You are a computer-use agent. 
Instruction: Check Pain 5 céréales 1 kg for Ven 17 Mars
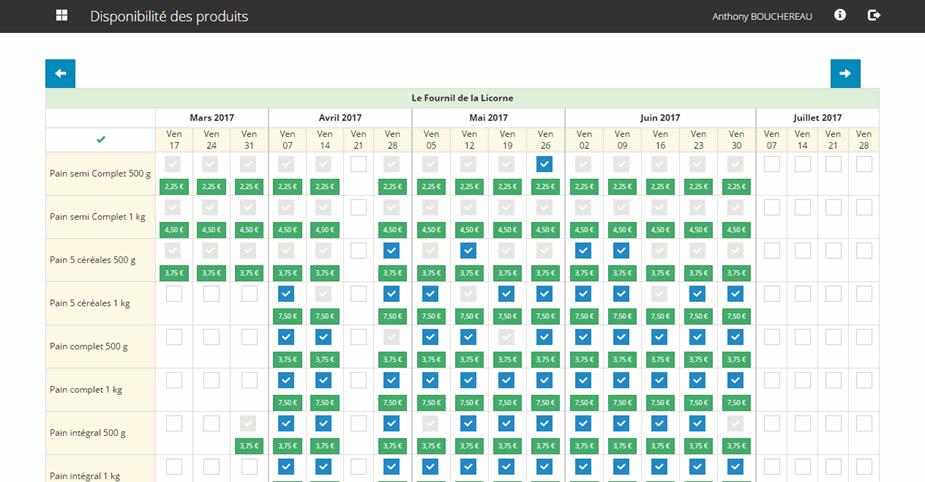tap(174, 294)
